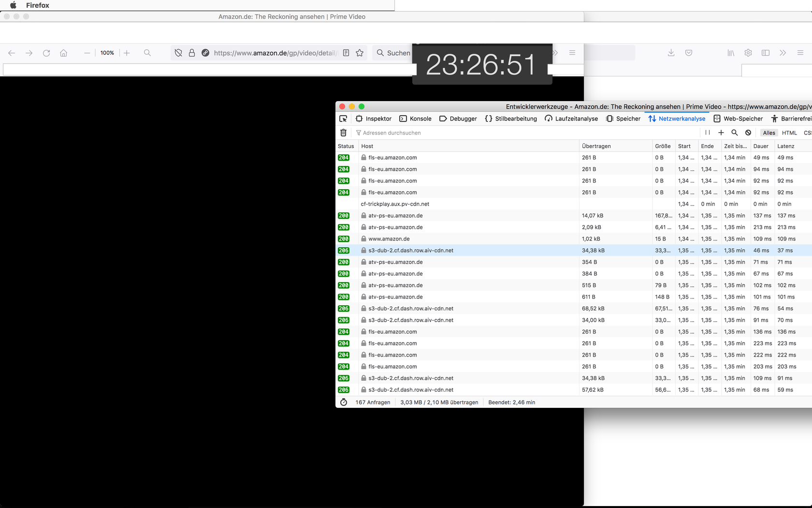Switch to the Speicher tab
The image size is (812, 508).
623,119
